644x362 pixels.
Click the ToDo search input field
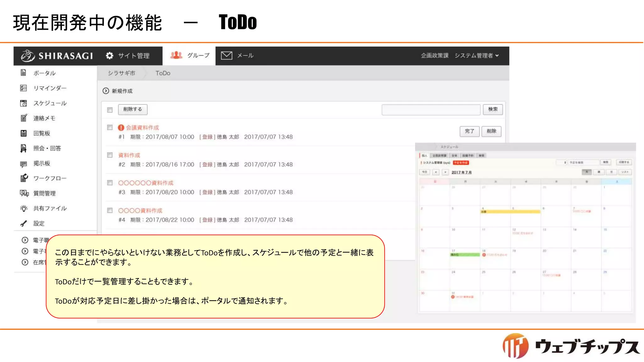point(431,110)
